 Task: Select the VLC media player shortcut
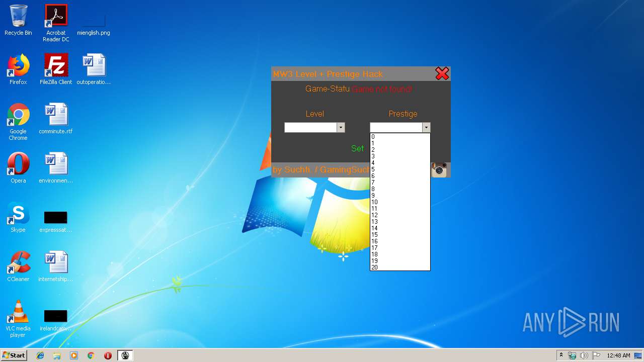coord(18,319)
